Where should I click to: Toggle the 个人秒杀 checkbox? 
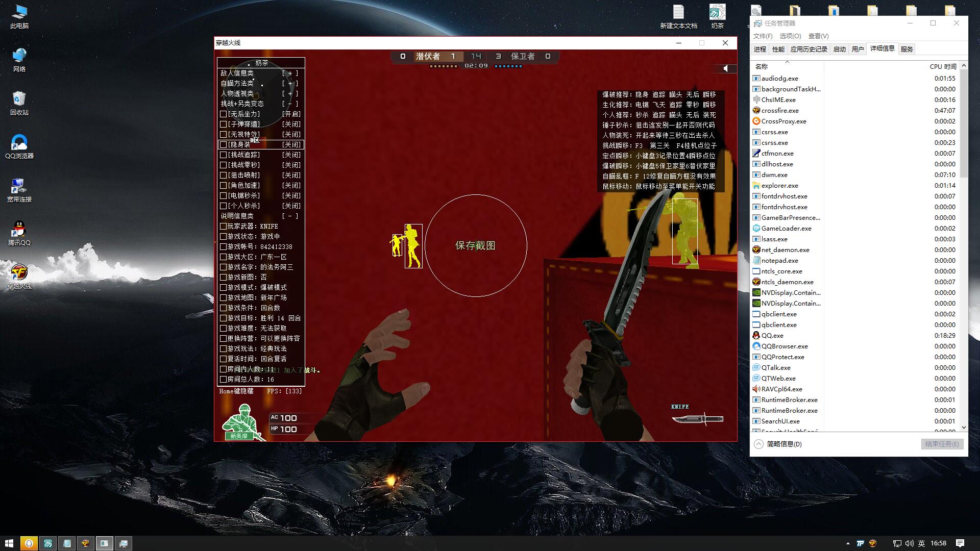coord(223,206)
